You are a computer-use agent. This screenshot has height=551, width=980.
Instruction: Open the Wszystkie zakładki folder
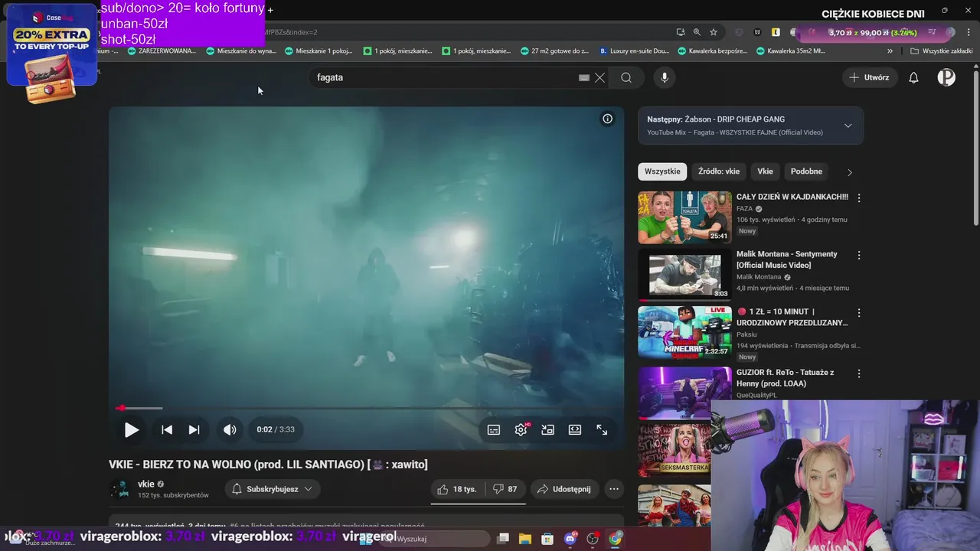pos(942,51)
